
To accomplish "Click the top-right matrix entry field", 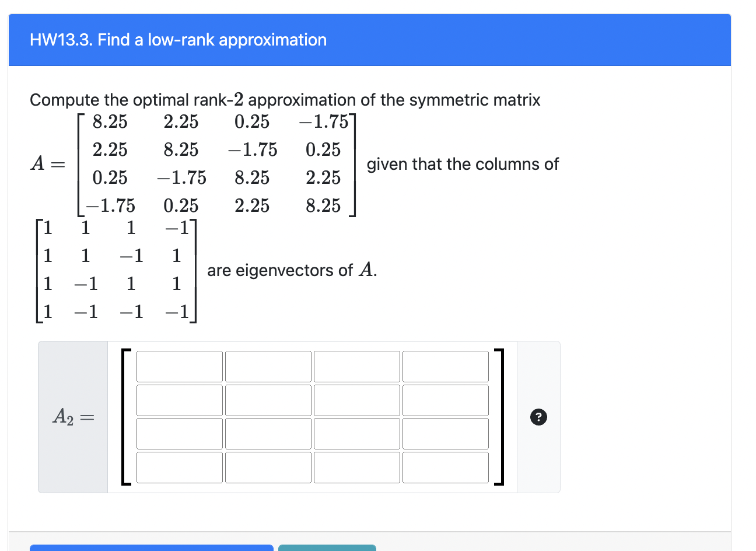I will click(445, 367).
